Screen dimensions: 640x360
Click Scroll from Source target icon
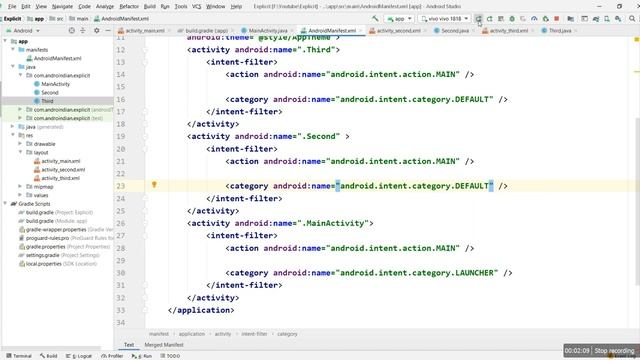tap(71, 31)
